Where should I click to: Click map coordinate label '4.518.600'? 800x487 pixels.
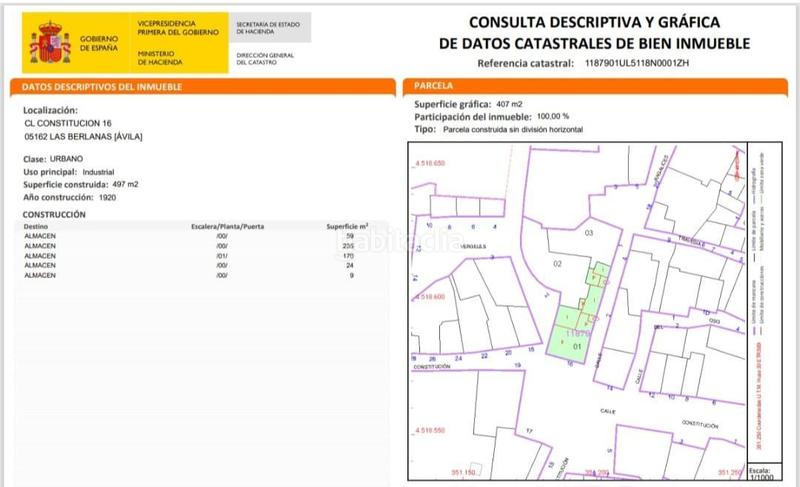click(430, 297)
